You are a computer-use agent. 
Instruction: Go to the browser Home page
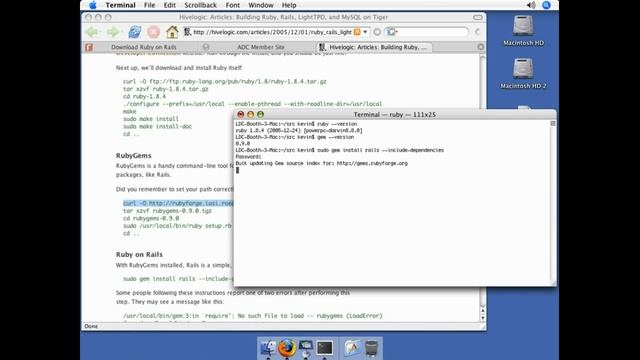pyautogui.click(x=172, y=32)
